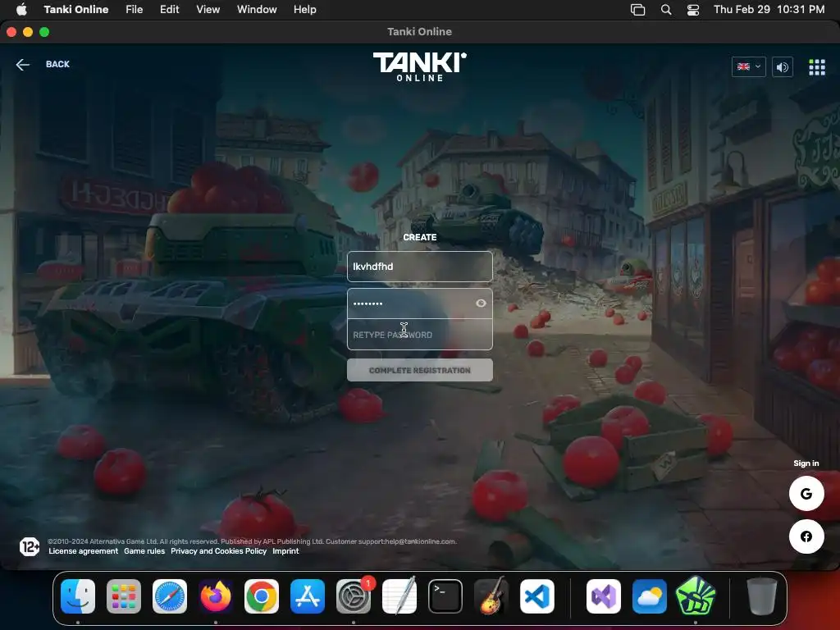840x630 pixels.
Task: Open GarageBand from the Dock
Action: click(491, 596)
